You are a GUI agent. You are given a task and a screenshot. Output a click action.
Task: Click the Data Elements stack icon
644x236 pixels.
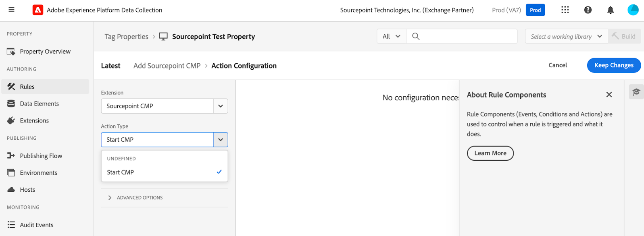(x=11, y=104)
